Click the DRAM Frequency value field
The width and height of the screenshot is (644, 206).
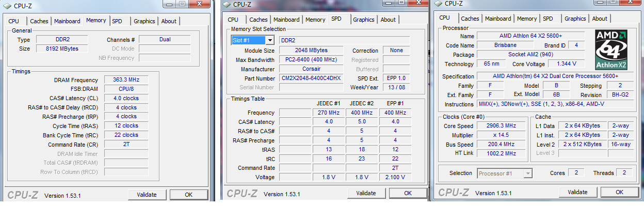tap(126, 80)
